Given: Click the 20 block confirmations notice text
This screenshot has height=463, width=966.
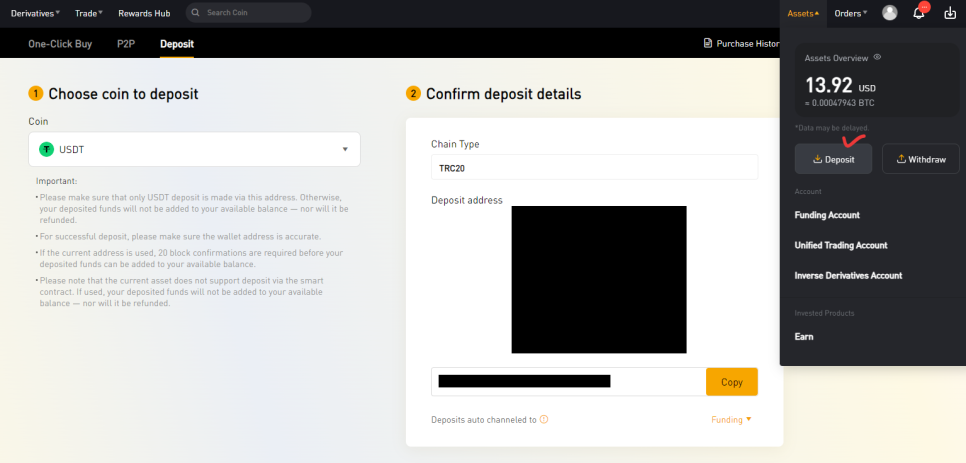Looking at the screenshot, I should pyautogui.click(x=191, y=259).
